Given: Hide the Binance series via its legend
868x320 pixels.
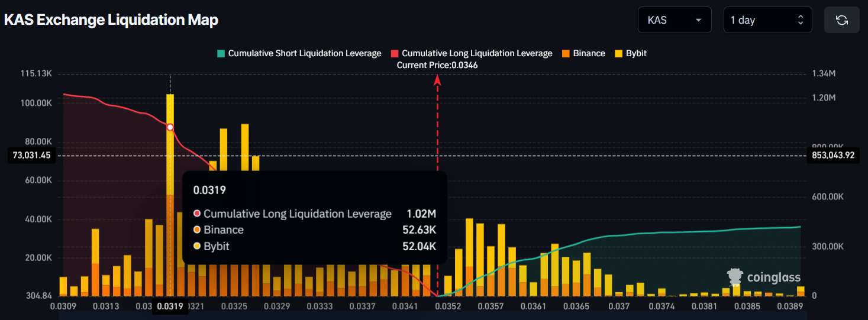Looking at the screenshot, I should [x=583, y=53].
